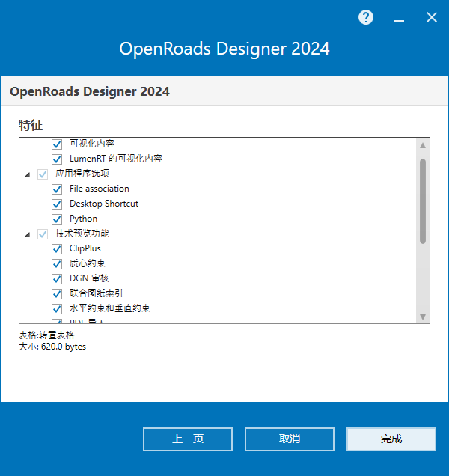
Task: Select the 质心约束 feature label
Action: point(87,263)
